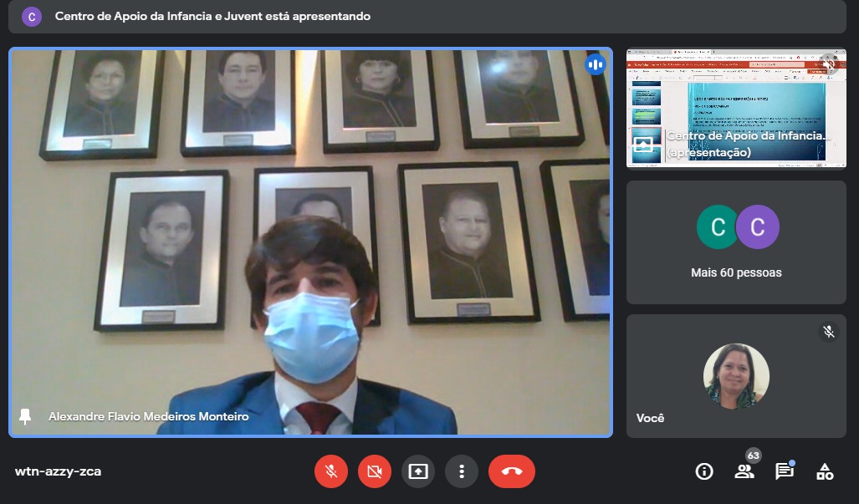Open the activities panel icon
This screenshot has width=859, height=504.
[x=825, y=471]
